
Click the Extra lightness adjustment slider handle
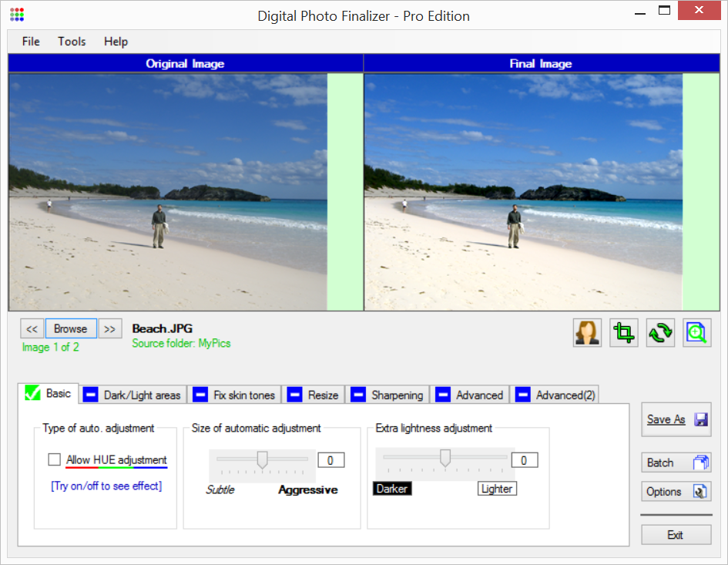445,459
